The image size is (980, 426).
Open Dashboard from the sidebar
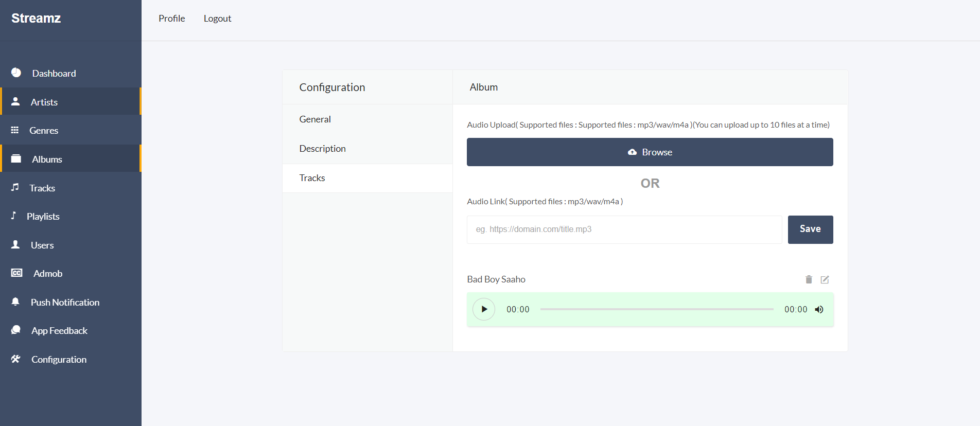[54, 74]
